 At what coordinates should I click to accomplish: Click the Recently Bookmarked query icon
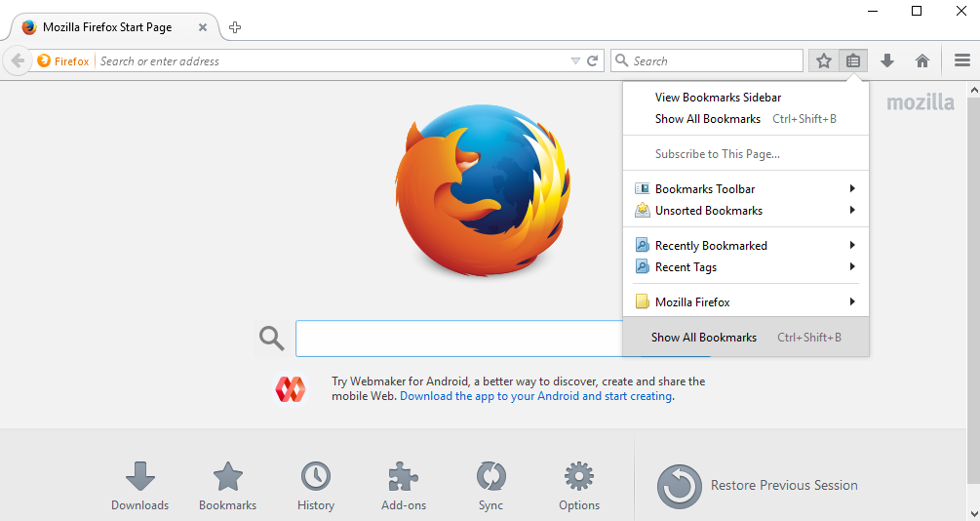(x=642, y=245)
